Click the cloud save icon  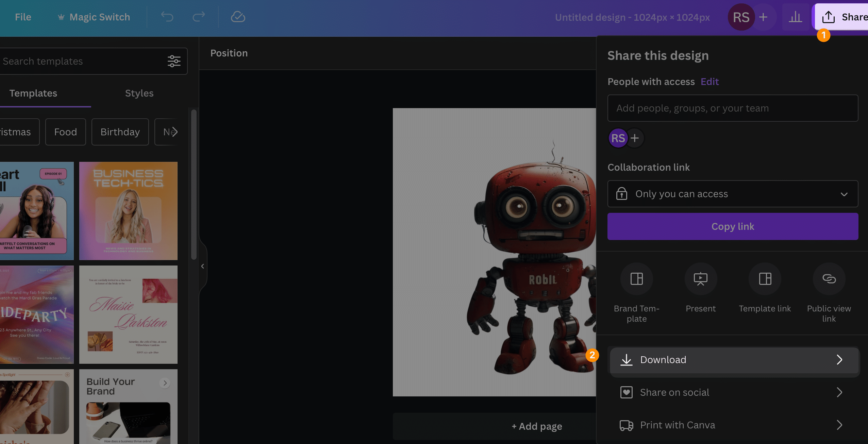[x=238, y=16]
